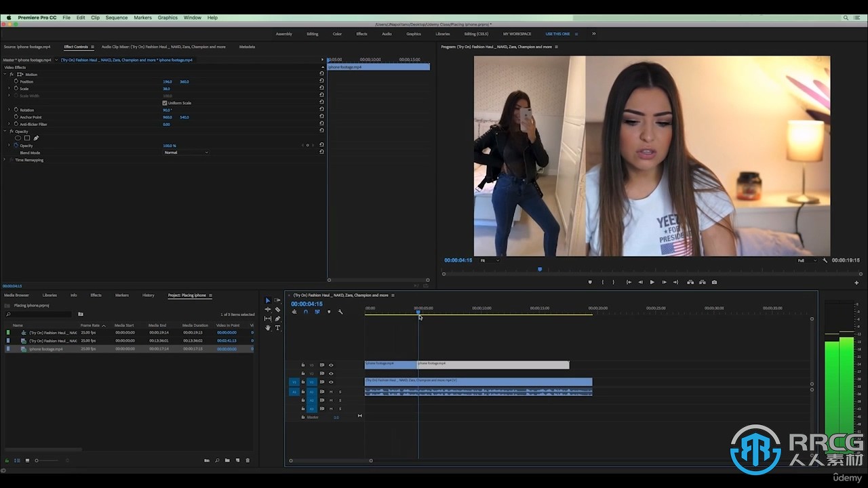The width and height of the screenshot is (868, 488).
Task: Select the Type tool
Action: point(277,328)
